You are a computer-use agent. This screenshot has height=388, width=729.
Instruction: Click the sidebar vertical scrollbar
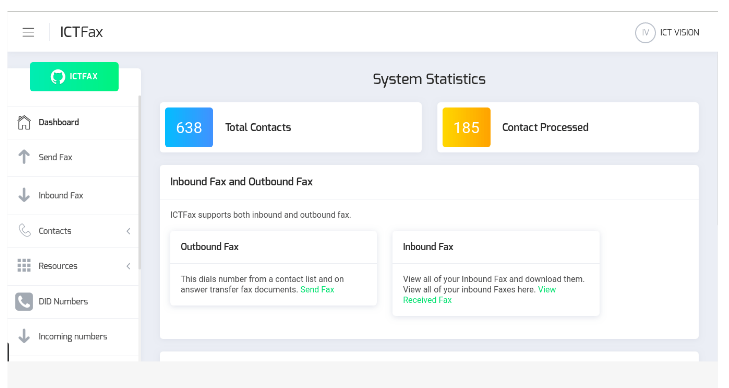[139, 183]
